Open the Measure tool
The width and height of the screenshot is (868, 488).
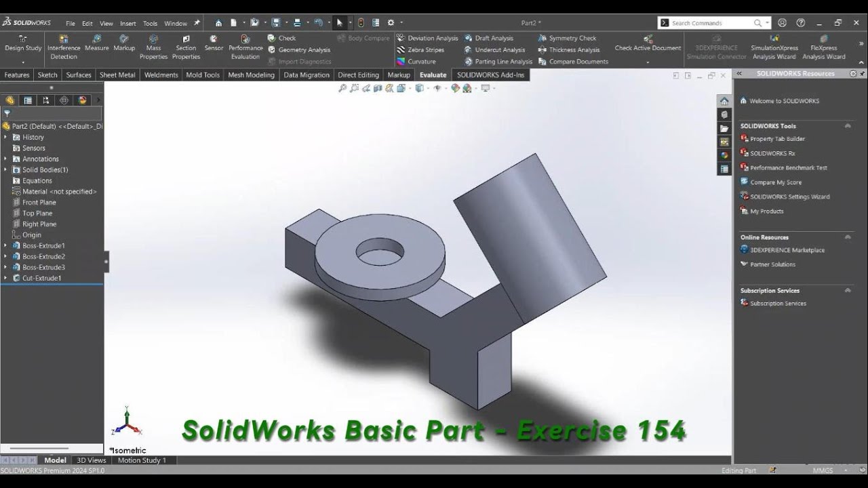[x=97, y=43]
